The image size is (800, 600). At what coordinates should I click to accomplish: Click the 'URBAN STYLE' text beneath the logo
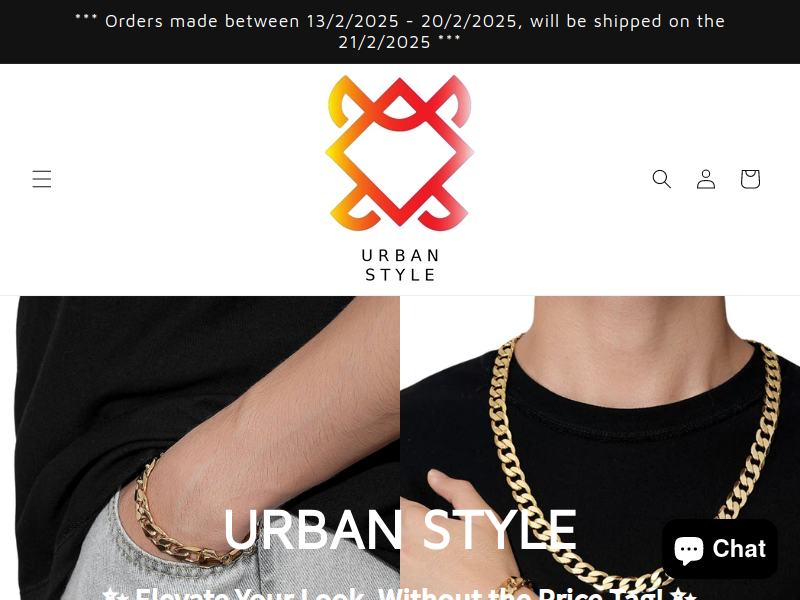click(400, 265)
